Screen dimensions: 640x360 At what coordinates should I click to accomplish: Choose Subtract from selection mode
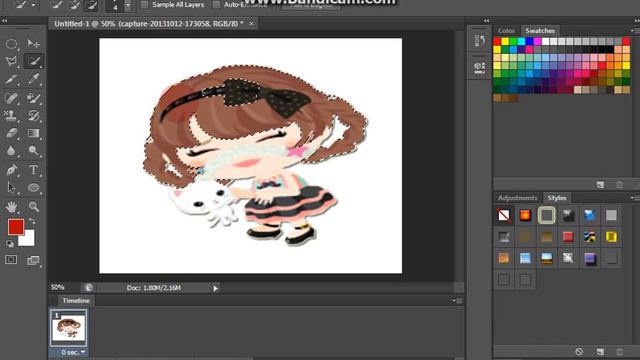click(91, 5)
